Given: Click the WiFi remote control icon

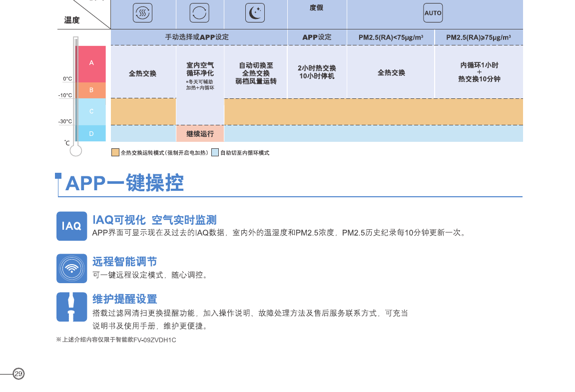Looking at the screenshot, I should tap(71, 268).
